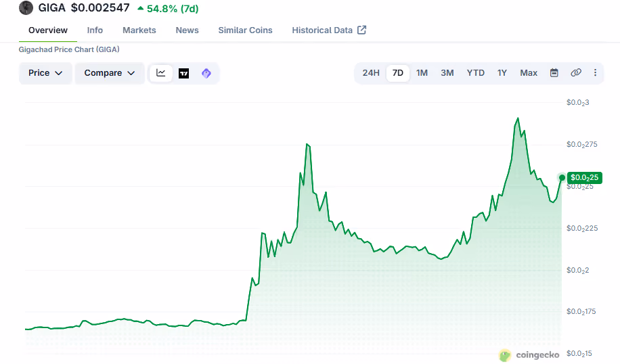This screenshot has height=364, width=620.
Task: Select the 3M time range
Action: (447, 73)
